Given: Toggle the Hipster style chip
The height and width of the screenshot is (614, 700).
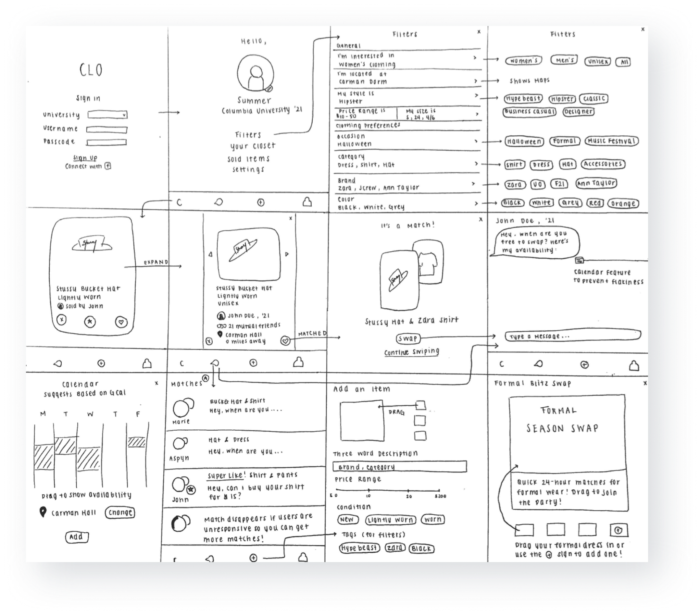Looking at the screenshot, I should coord(562,99).
